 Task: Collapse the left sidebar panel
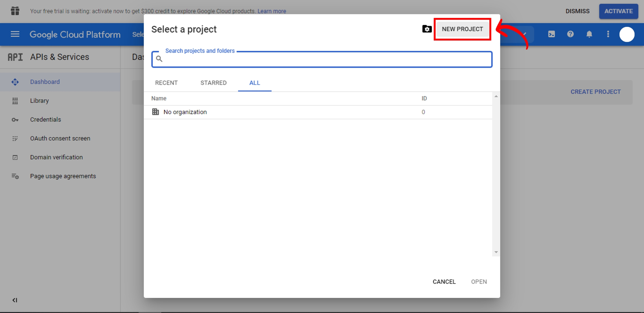(x=15, y=300)
